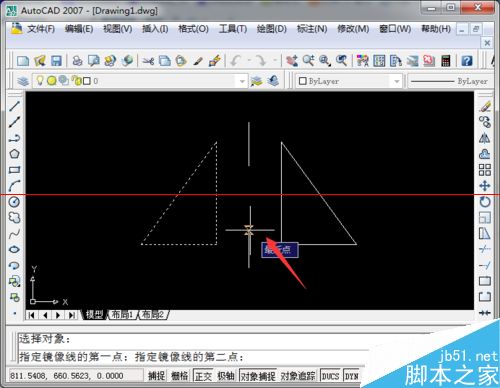Viewport: 500px width, 388px height.
Task: Open the undo history dropdown arrow
Action: click(x=249, y=61)
